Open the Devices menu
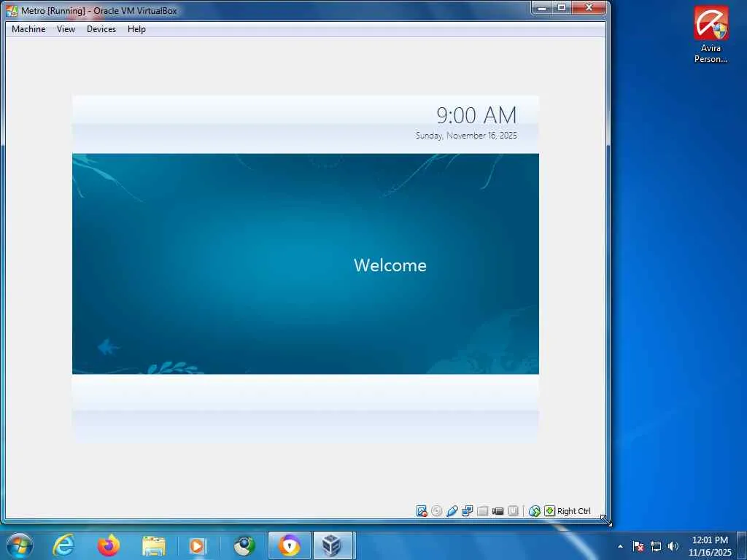The width and height of the screenshot is (747, 560). click(x=101, y=29)
